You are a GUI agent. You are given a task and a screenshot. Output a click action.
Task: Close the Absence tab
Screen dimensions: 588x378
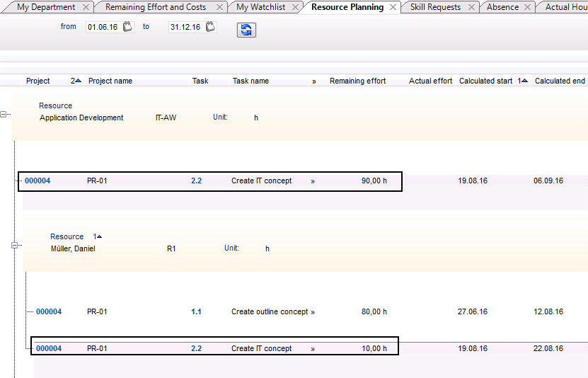(528, 7)
